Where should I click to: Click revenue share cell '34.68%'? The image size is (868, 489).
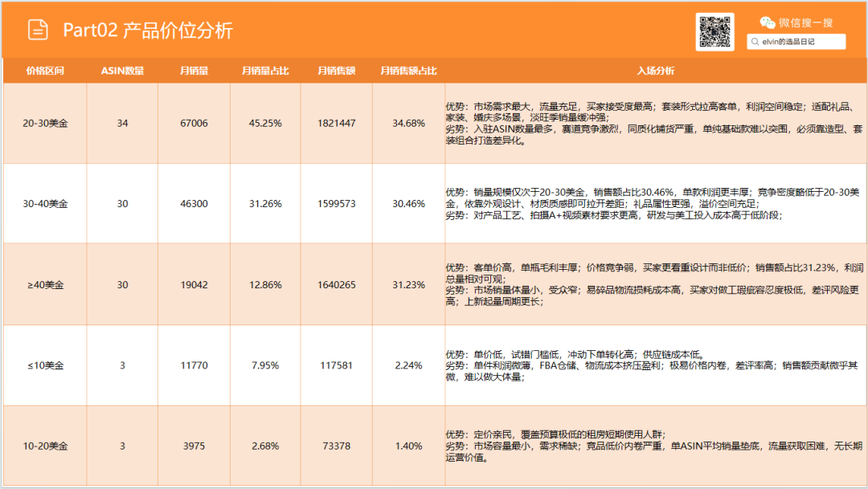click(408, 124)
